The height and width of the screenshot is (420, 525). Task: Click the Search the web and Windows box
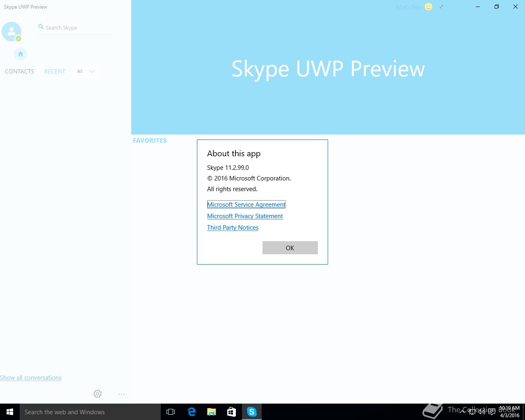click(90, 412)
